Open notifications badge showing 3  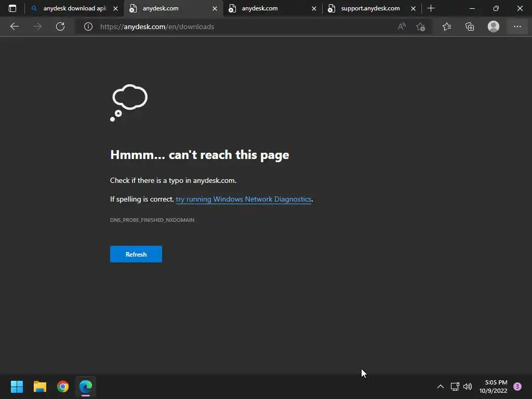pyautogui.click(x=517, y=387)
